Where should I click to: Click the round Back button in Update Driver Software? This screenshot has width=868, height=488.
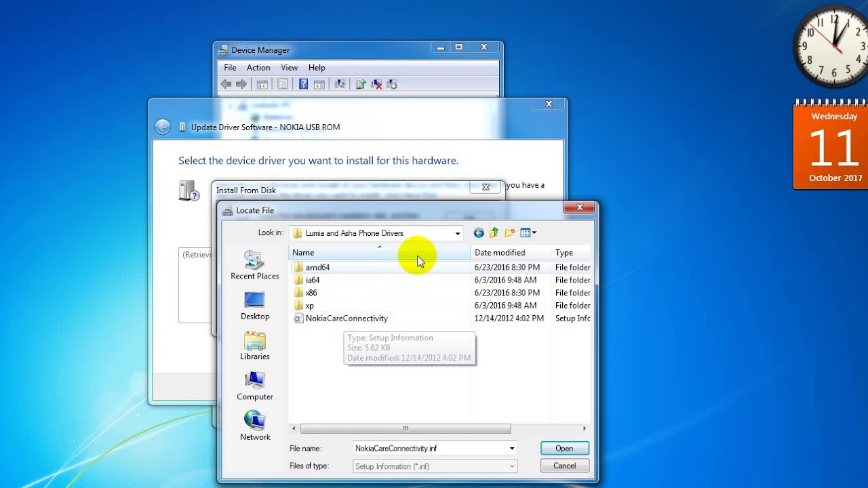(162, 127)
